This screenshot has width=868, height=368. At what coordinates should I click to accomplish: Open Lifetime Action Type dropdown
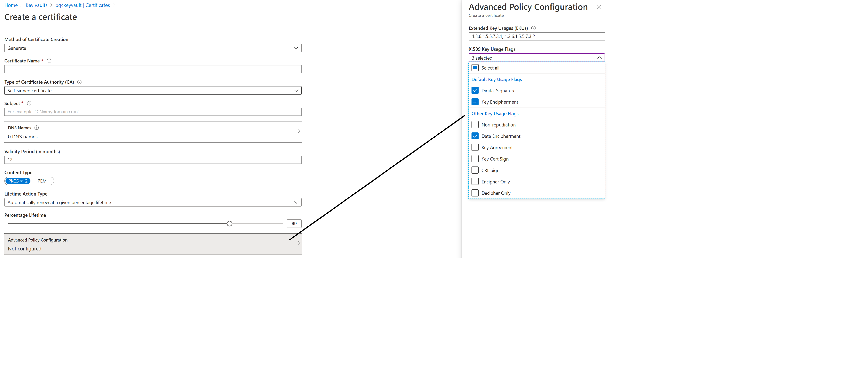pyautogui.click(x=153, y=203)
